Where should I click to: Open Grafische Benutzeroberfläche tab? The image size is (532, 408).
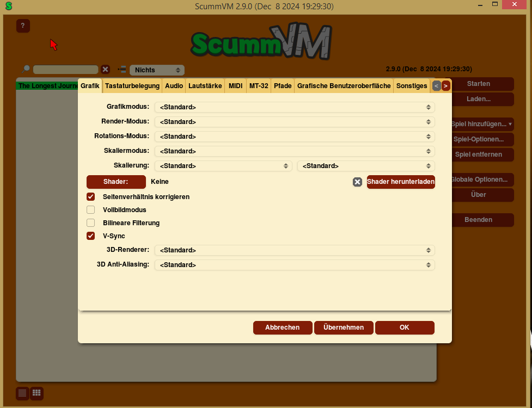click(344, 86)
